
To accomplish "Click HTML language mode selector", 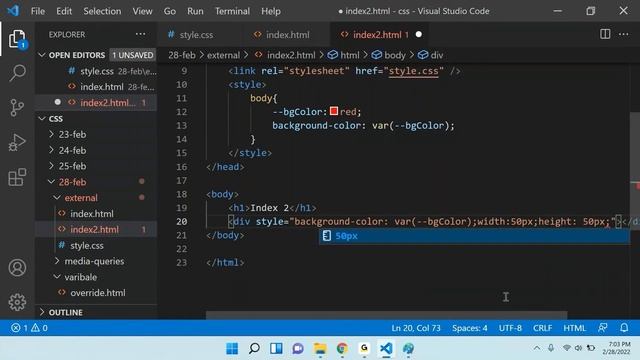I will (x=574, y=328).
